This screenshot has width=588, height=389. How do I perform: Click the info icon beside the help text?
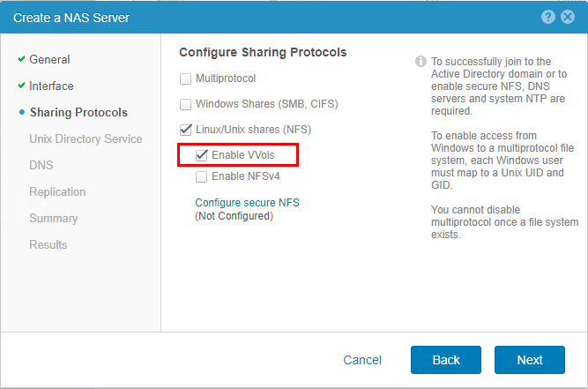[421, 63]
